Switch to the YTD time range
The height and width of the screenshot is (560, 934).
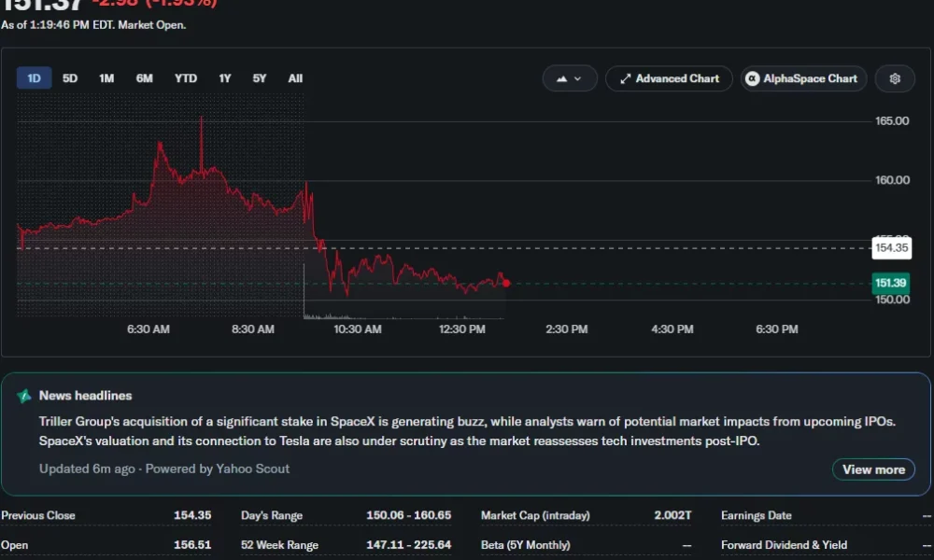tap(185, 78)
